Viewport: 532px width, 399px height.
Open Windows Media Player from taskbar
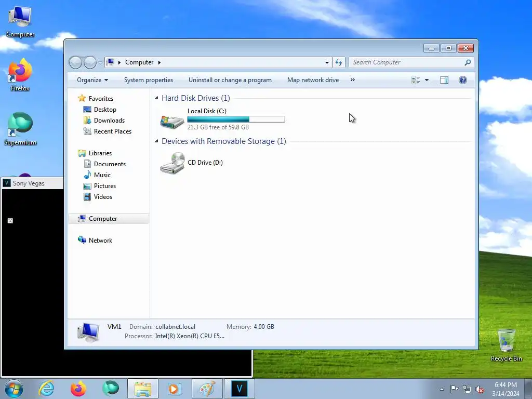pyautogui.click(x=175, y=389)
